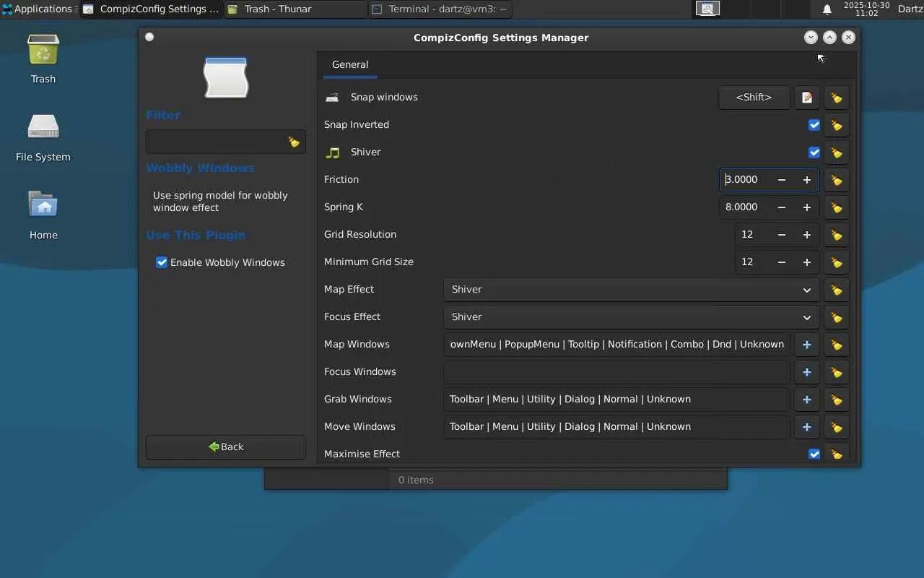Add a Focus Windows match with plus icon
The height and width of the screenshot is (578, 924).
[806, 372]
